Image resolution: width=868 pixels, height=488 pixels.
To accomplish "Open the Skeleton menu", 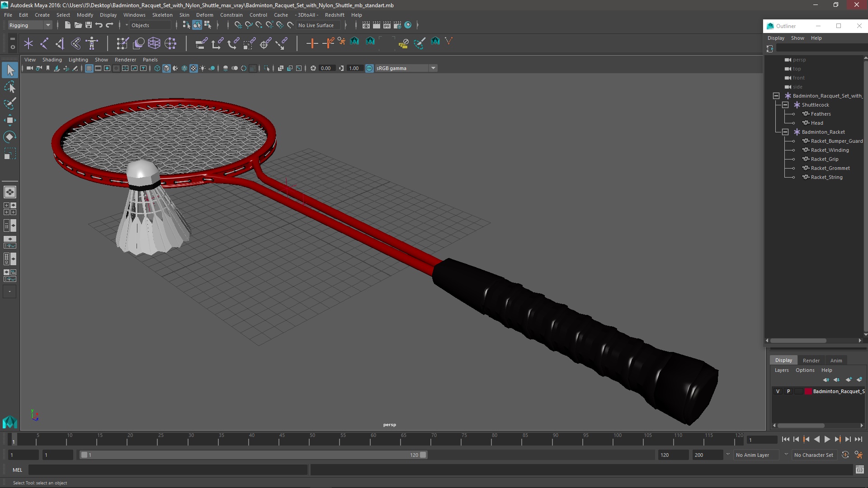I will click(162, 15).
